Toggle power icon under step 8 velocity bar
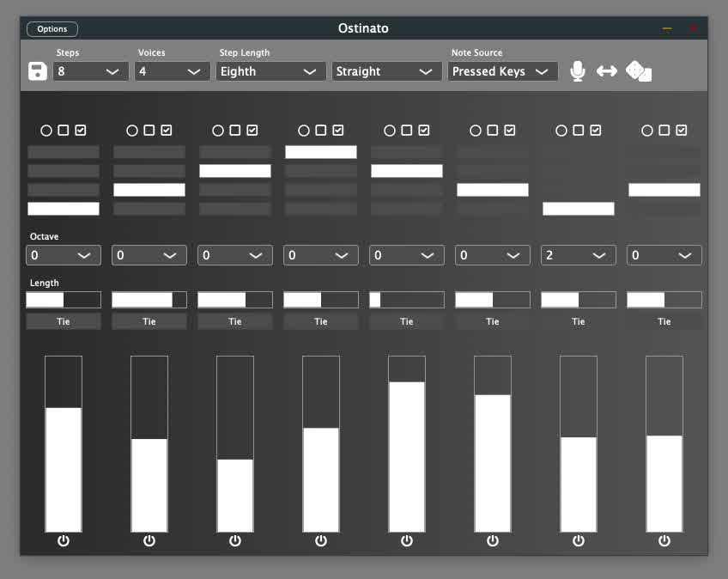 (664, 540)
